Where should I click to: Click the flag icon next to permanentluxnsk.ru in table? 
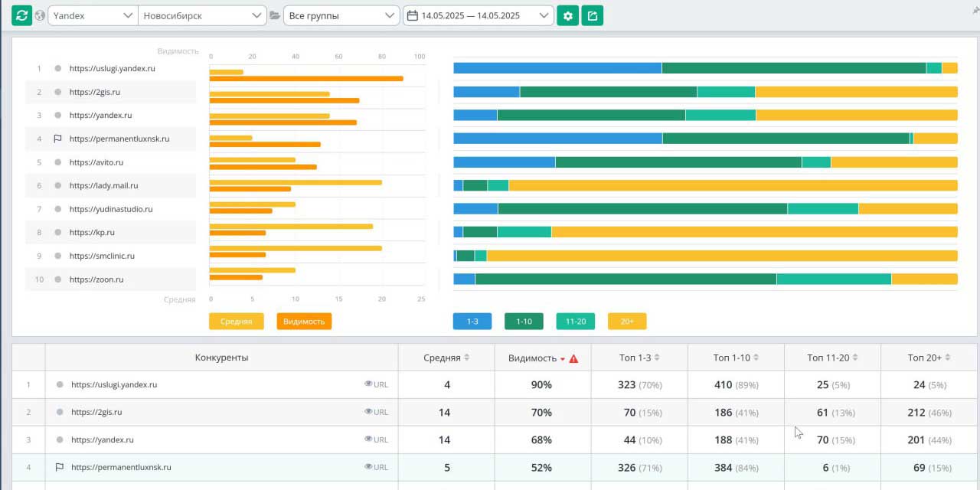click(x=59, y=467)
